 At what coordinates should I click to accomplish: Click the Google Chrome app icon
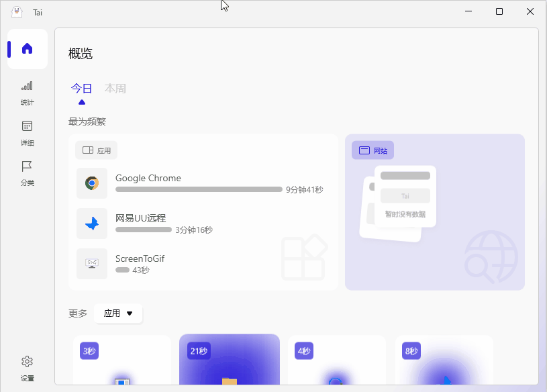[x=92, y=183]
